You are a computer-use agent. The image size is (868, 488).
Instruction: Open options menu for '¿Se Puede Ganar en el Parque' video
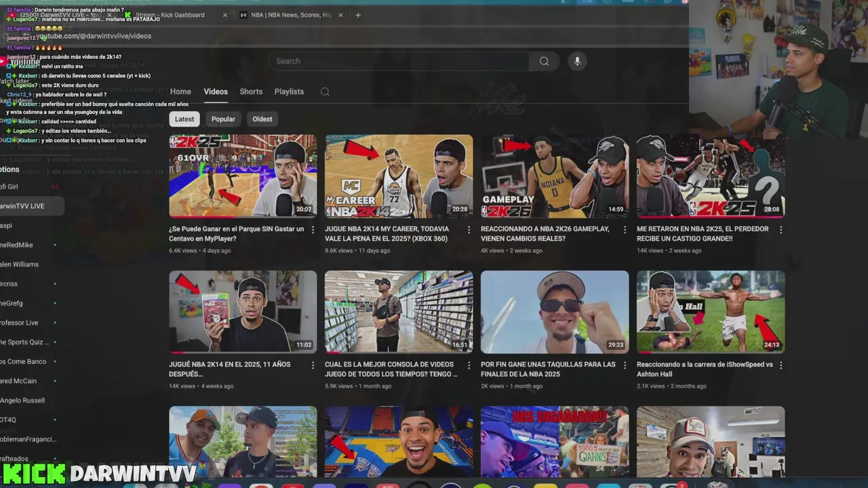[313, 230]
